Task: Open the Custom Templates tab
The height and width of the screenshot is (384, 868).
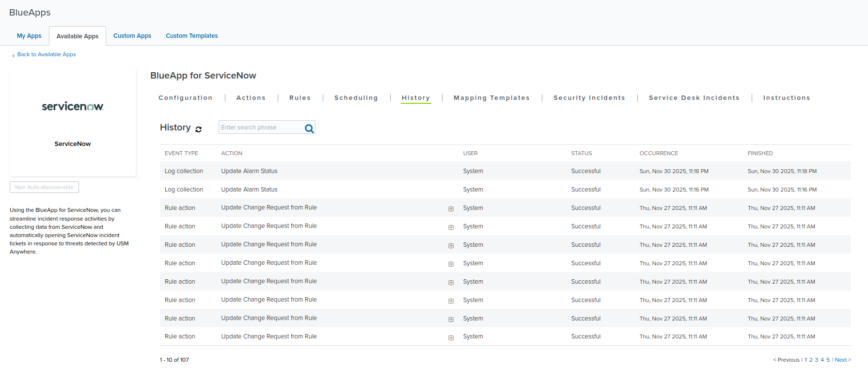Action: click(x=192, y=36)
